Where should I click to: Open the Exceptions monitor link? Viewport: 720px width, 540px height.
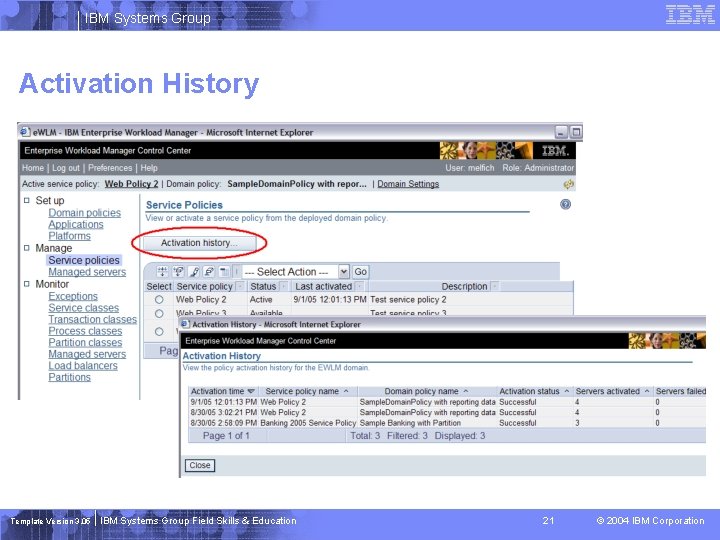coord(73,296)
